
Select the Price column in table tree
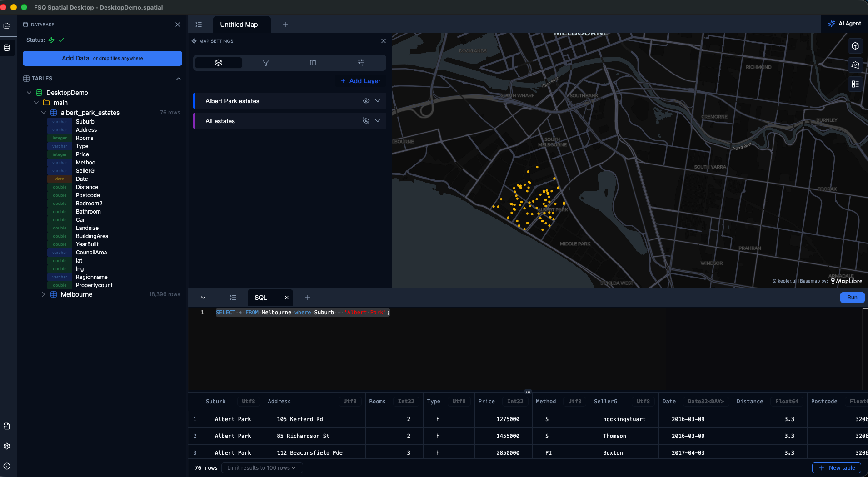point(82,154)
